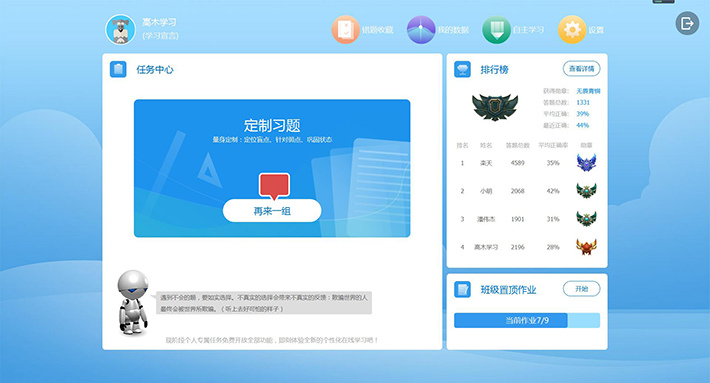Click the robot's grey tip message box
Image resolution: width=710 pixels, height=383 pixels.
tap(264, 303)
